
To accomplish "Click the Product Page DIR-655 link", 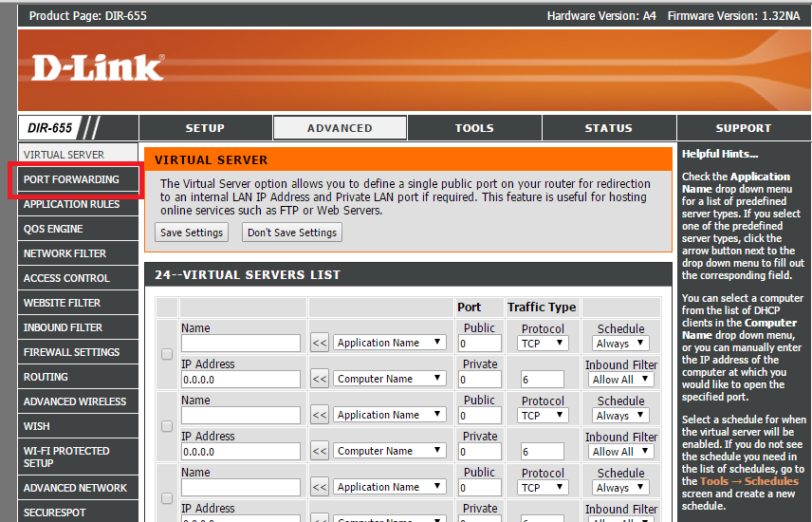I will click(88, 16).
